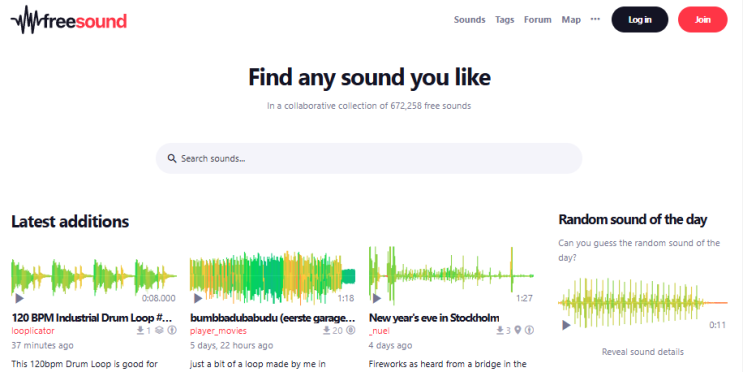Click the geotag pin icon for Stockholm sound

click(518, 330)
